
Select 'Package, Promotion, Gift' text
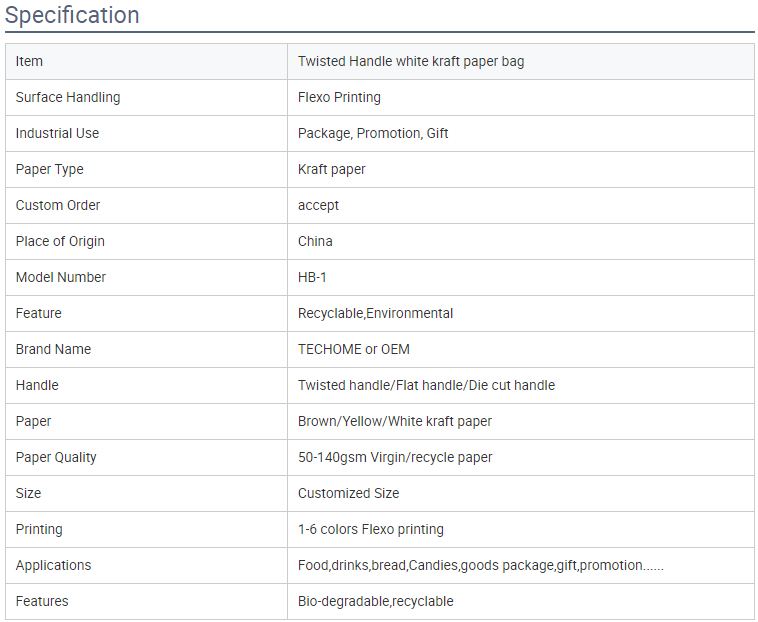pyautogui.click(x=373, y=133)
